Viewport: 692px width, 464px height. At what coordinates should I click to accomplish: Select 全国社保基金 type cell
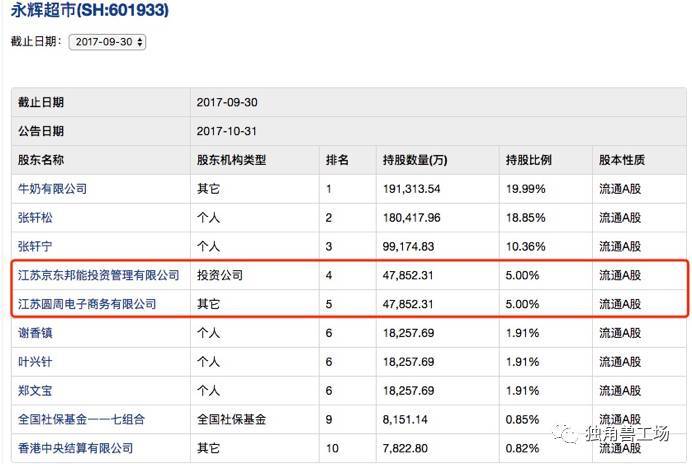coord(231,419)
